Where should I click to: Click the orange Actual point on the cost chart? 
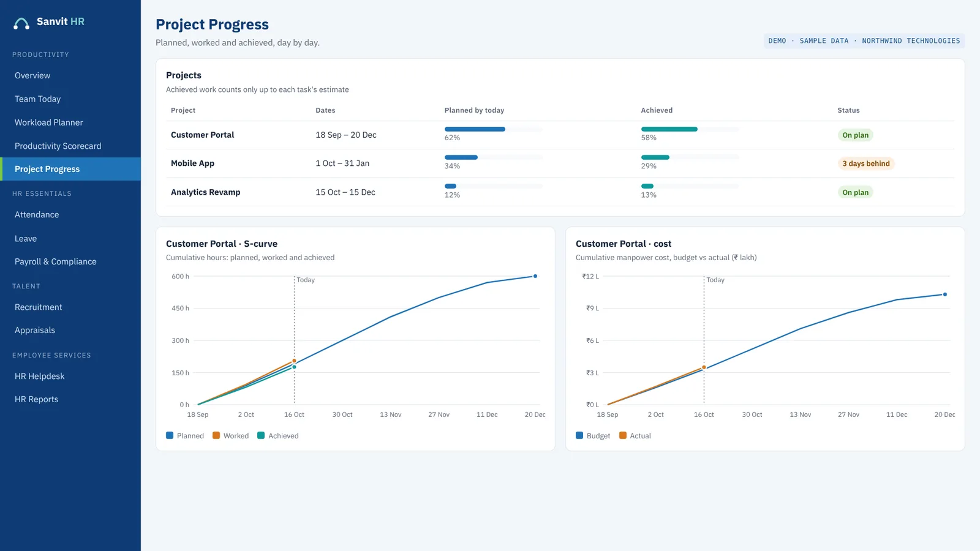point(704,367)
